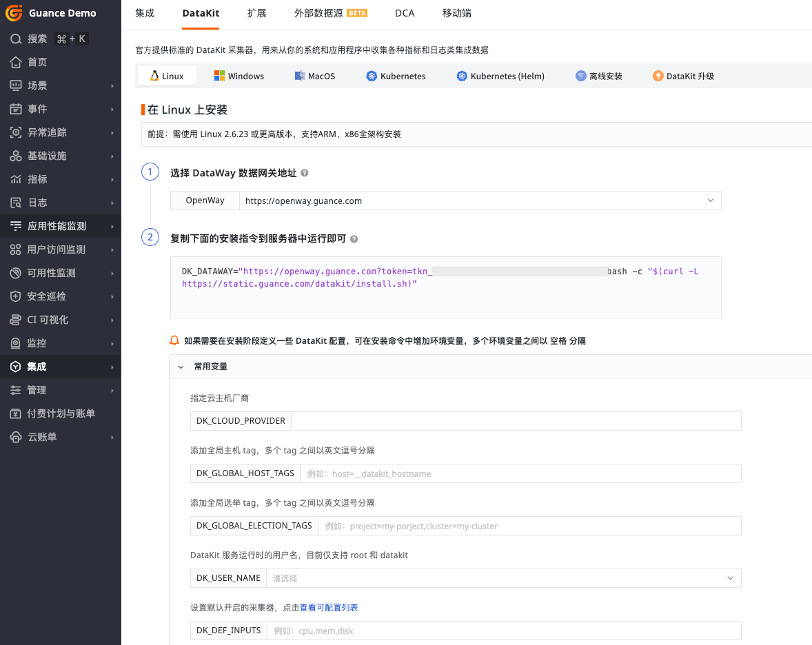The image size is (812, 645).
Task: Collapse the 常用变量 section
Action: click(181, 367)
